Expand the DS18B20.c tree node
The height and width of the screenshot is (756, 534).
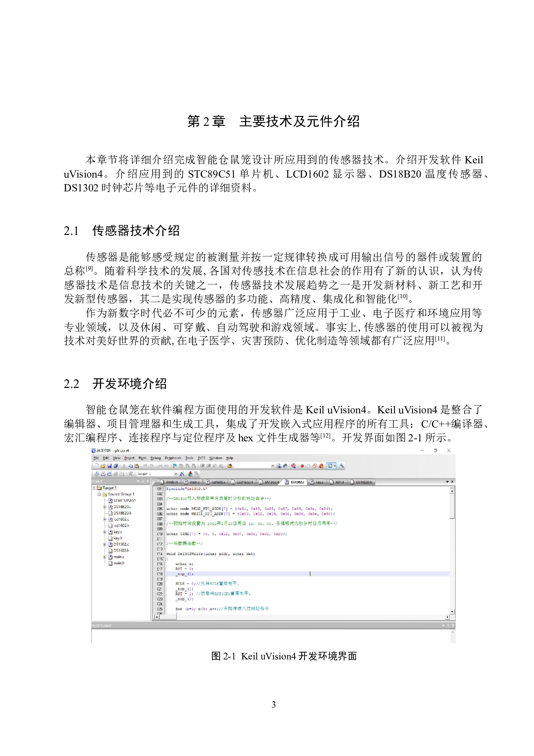click(105, 507)
